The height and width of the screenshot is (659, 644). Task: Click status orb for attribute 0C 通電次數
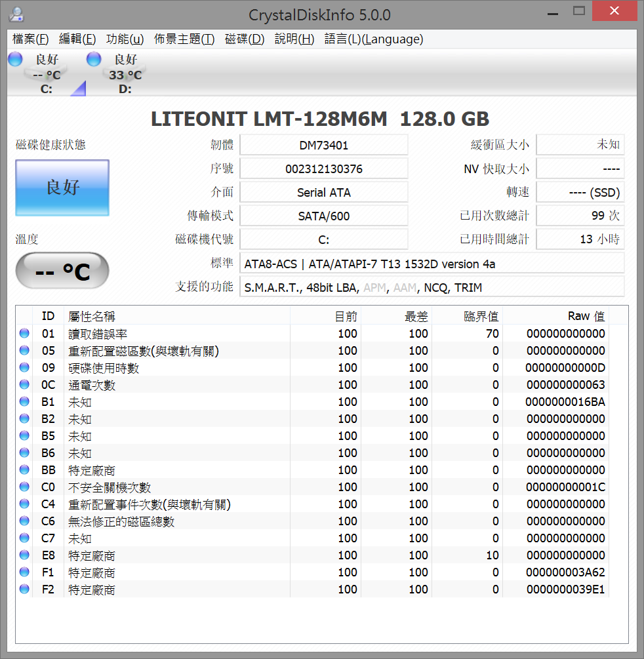click(24, 384)
